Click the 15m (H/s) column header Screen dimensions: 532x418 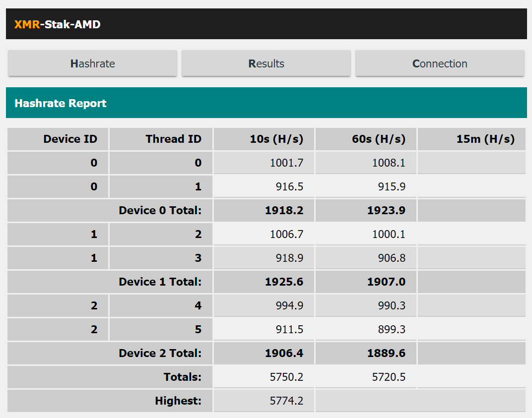[471, 139]
